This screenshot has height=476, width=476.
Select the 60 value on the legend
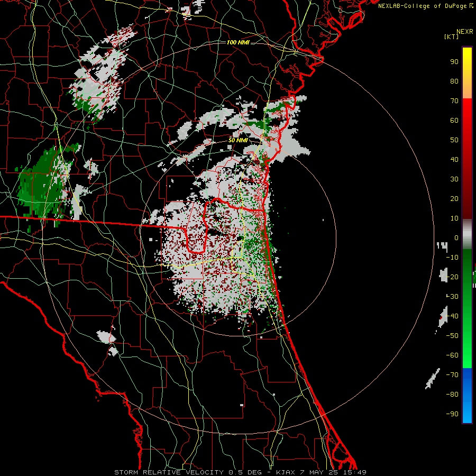pos(454,120)
